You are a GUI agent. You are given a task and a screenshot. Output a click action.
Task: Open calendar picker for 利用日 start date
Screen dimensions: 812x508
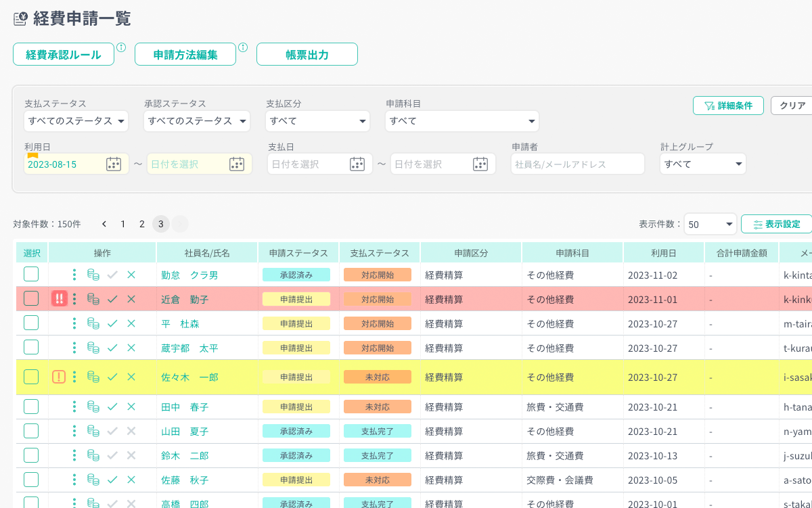[114, 164]
